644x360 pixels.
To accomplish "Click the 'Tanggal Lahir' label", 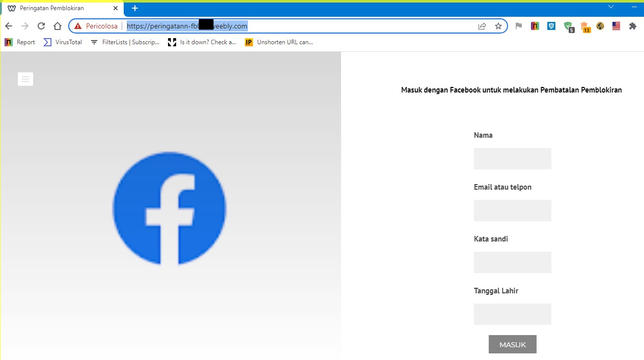I will (496, 291).
